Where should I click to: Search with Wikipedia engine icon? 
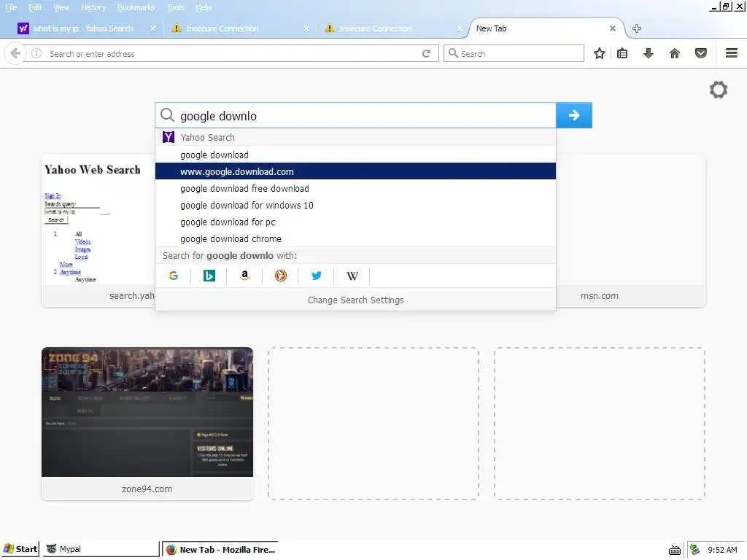(352, 276)
